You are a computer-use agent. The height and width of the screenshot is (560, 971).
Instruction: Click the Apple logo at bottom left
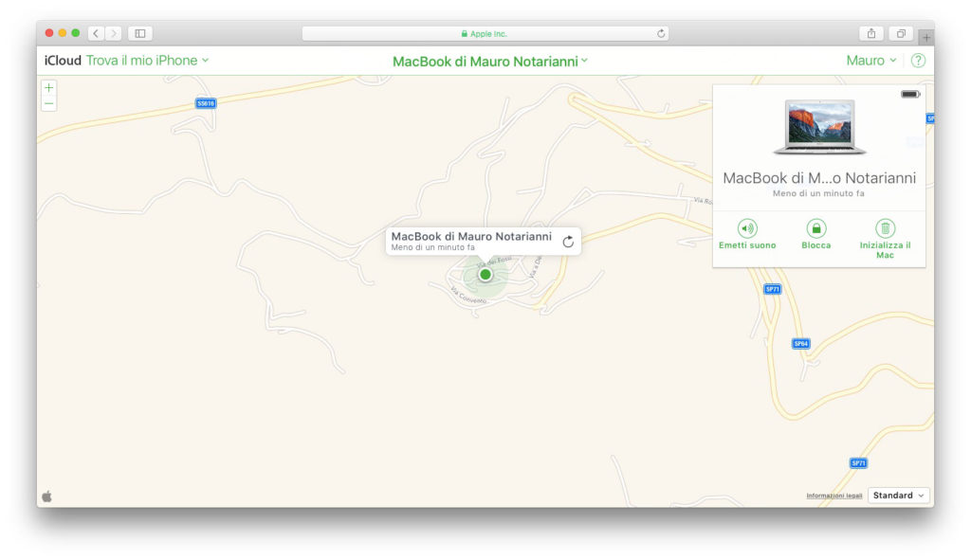46,495
